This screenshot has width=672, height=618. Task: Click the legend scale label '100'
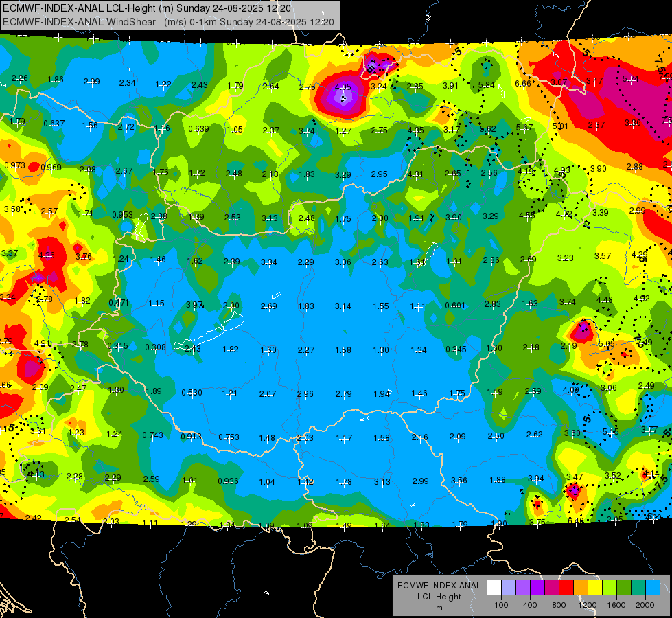(501, 605)
